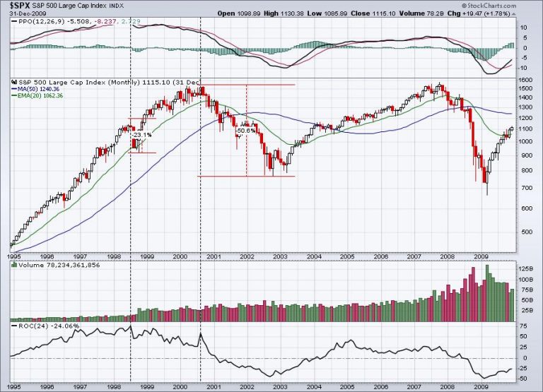Select the blue MA(50) legend entry
This screenshot has height=392, width=543.
35,89
